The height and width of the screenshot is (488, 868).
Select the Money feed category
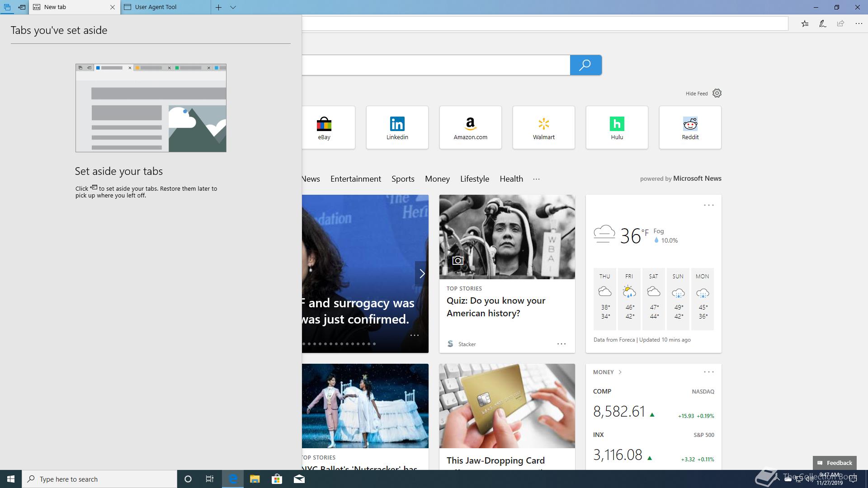pyautogui.click(x=437, y=179)
